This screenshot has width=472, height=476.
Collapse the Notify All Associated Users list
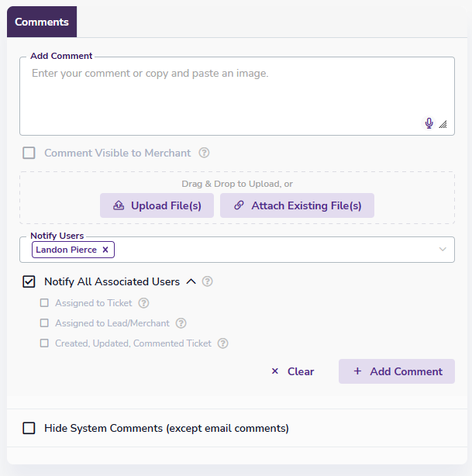coord(191,282)
